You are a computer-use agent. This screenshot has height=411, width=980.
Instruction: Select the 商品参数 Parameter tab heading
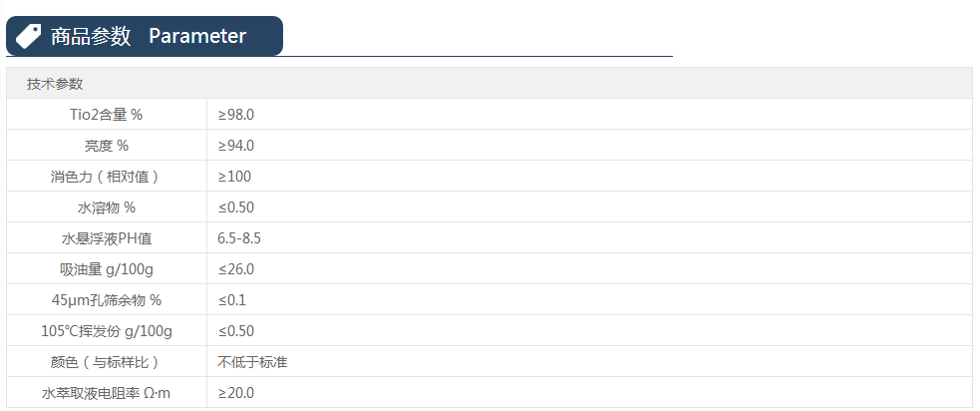click(x=148, y=36)
